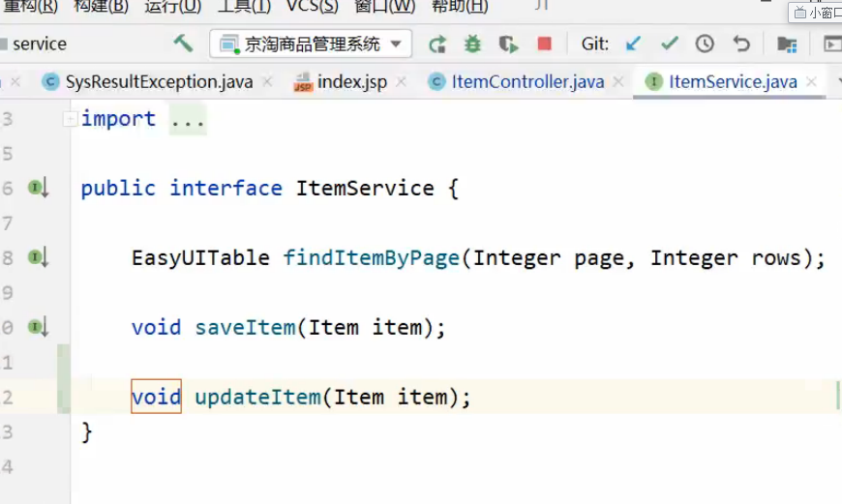
Task: Go to implementation of findItemByPage
Action: coord(39,257)
